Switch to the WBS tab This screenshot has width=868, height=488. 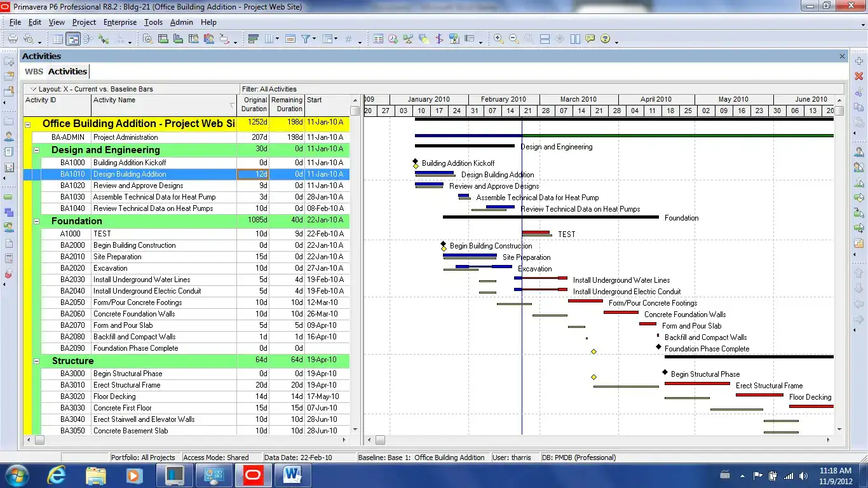click(x=34, y=71)
